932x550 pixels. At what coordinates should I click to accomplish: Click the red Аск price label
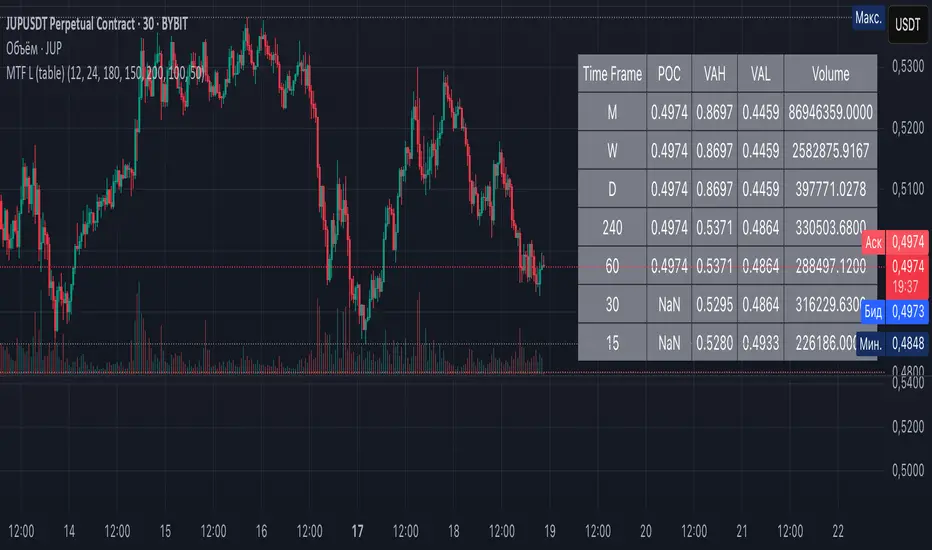(x=875, y=243)
